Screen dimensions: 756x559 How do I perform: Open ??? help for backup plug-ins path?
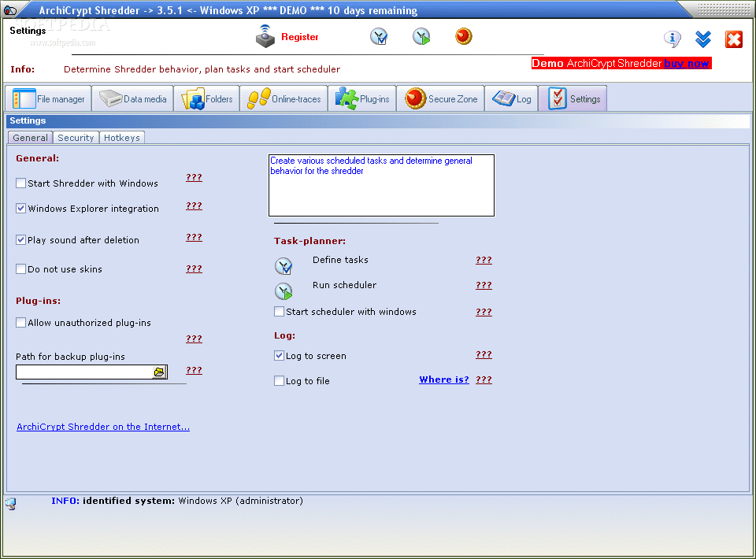[x=194, y=370]
